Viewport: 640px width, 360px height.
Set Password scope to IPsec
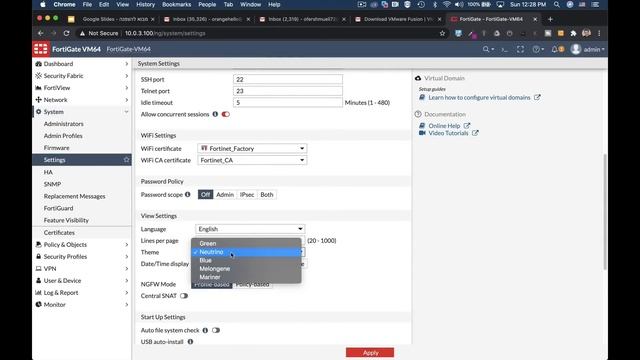pyautogui.click(x=247, y=195)
